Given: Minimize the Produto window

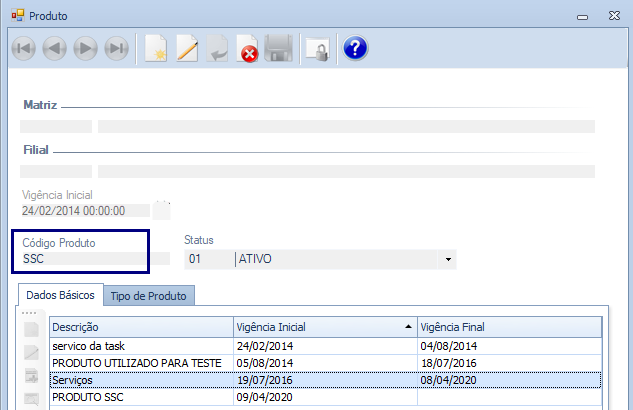Looking at the screenshot, I should pyautogui.click(x=582, y=17).
